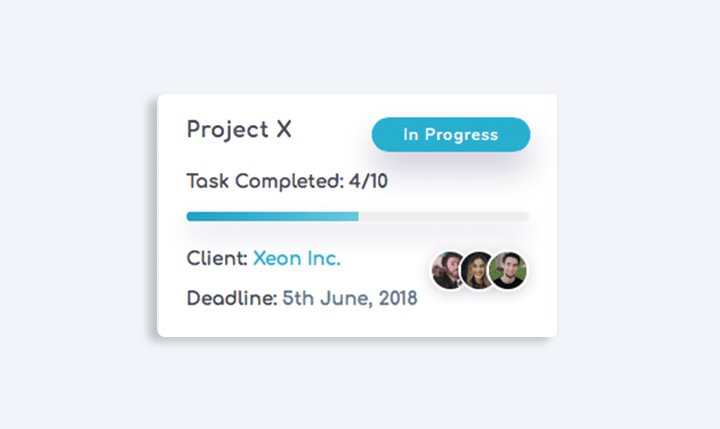Image resolution: width=720 pixels, height=429 pixels.
Task: Select the avatar with the green background
Action: click(x=508, y=270)
